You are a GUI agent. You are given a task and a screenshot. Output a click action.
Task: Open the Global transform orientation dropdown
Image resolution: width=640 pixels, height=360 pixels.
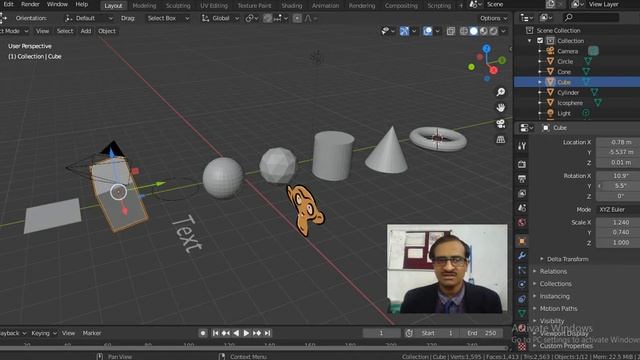[220, 18]
